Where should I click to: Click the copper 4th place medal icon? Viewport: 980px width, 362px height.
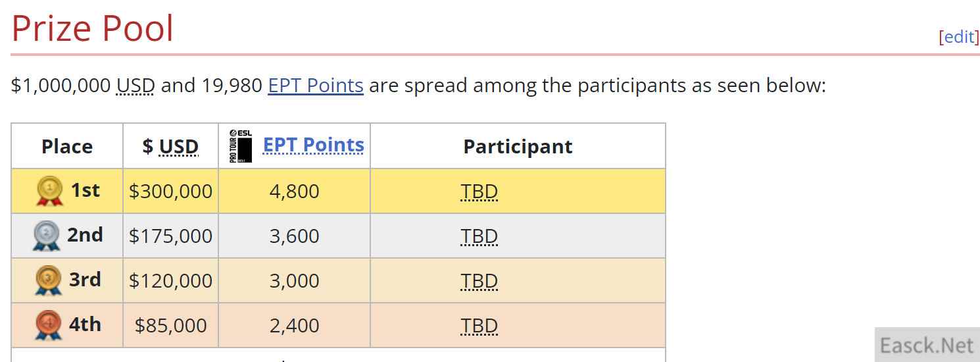49,325
